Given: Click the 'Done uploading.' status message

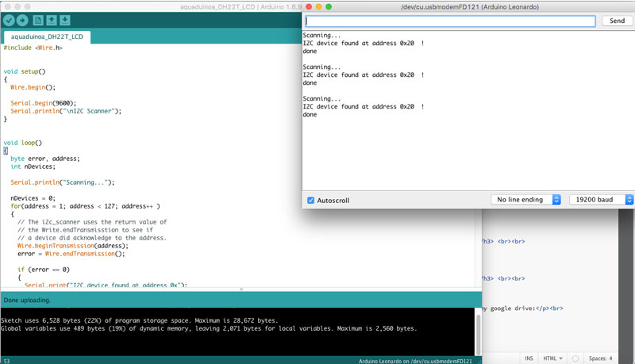Looking at the screenshot, I should [27, 300].
